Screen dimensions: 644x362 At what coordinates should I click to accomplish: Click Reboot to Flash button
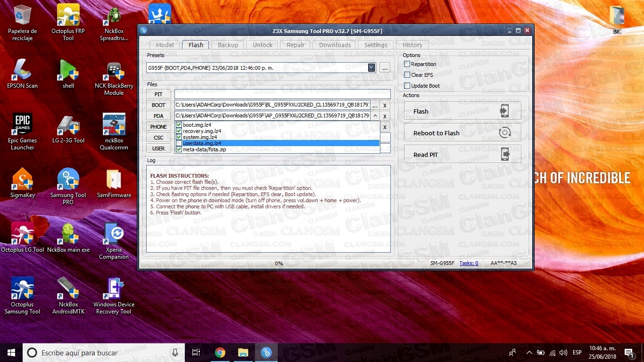[x=462, y=133]
